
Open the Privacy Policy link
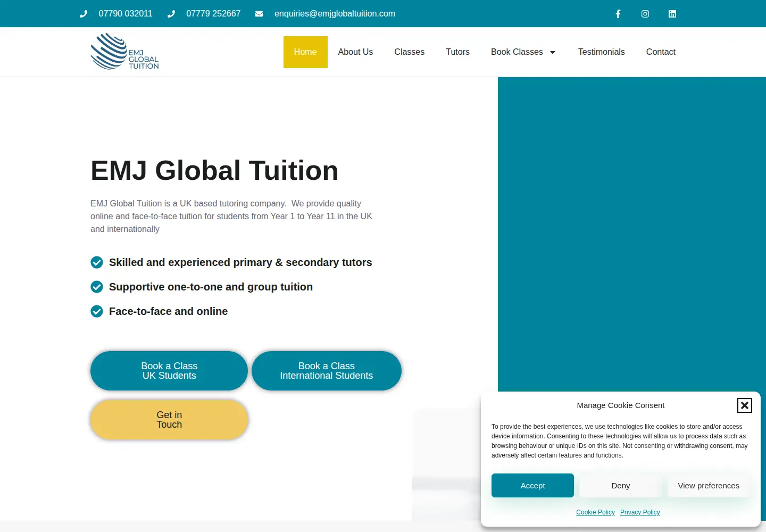[x=640, y=512]
